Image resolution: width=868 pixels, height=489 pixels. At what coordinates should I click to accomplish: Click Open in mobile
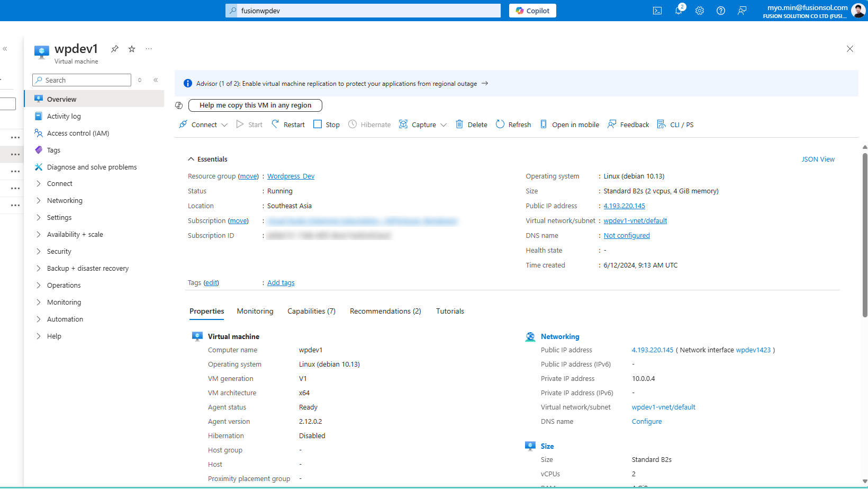[x=569, y=125]
